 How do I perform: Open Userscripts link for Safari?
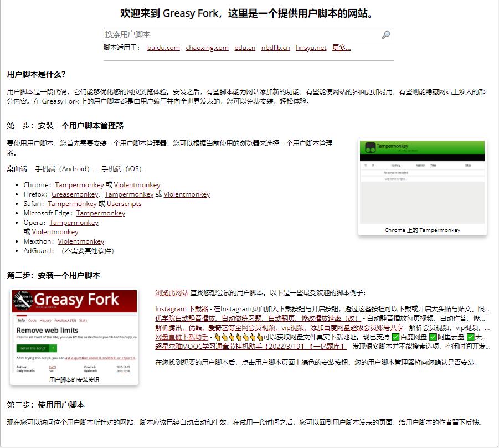124,204
